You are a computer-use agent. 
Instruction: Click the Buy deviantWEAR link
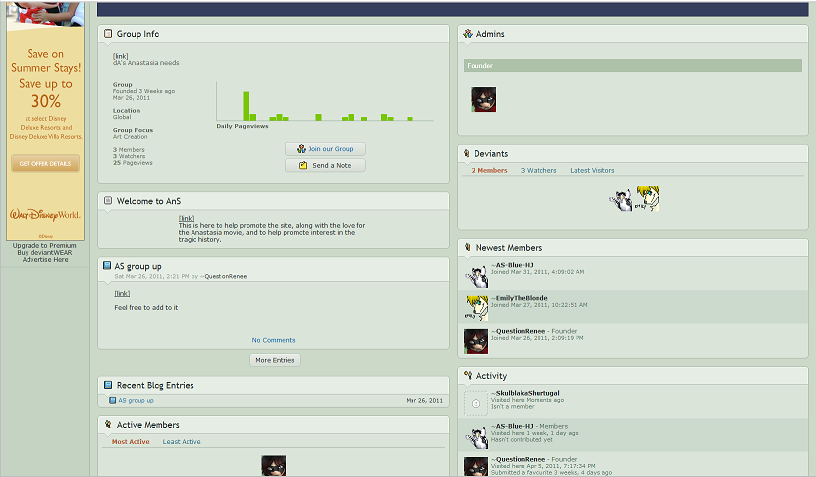pos(45,252)
